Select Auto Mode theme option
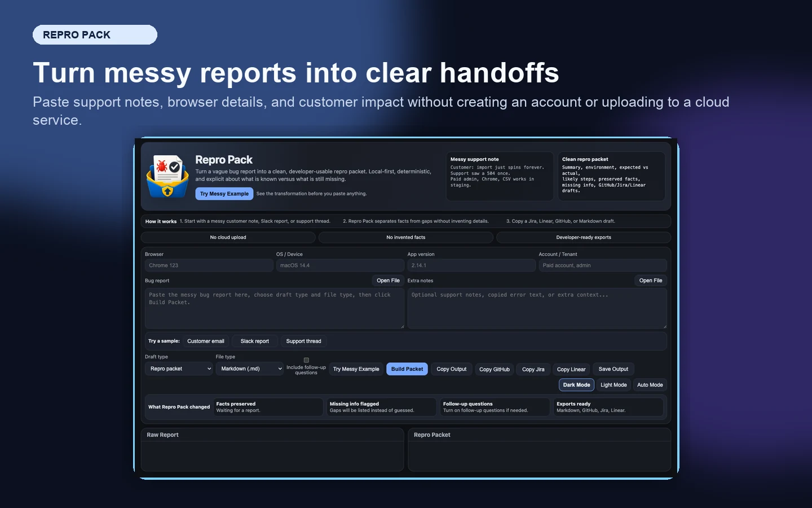 pyautogui.click(x=650, y=385)
